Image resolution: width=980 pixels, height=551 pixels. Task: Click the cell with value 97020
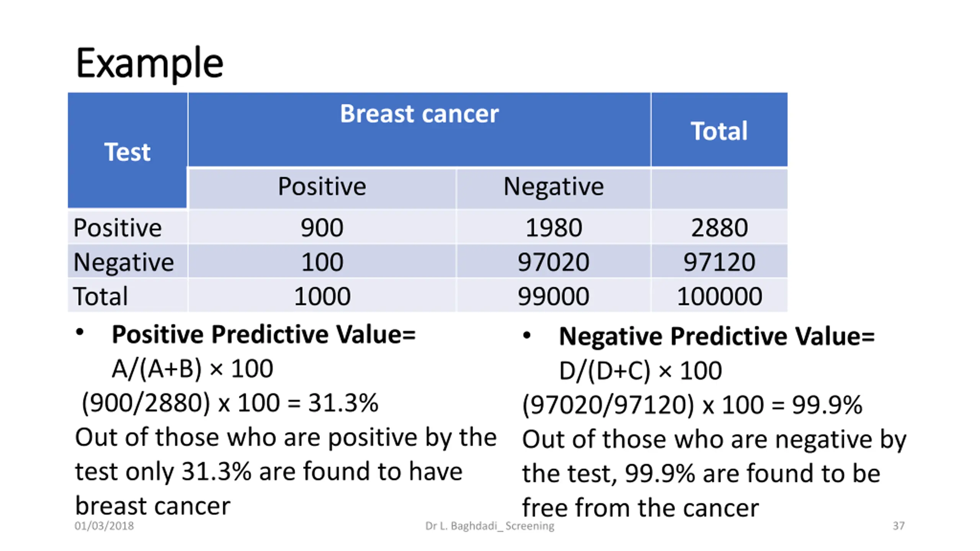554,261
